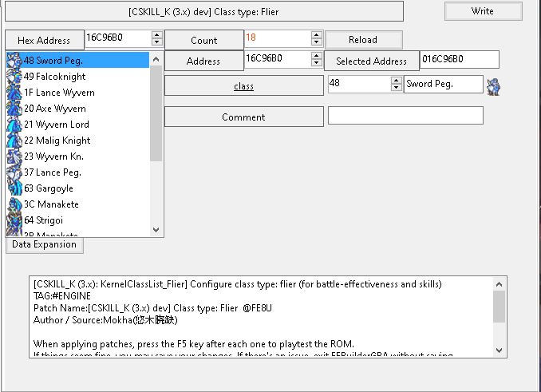This screenshot has width=541, height=392.
Task: Decrease the Count value with down arrow
Action: pyautogui.click(x=317, y=42)
